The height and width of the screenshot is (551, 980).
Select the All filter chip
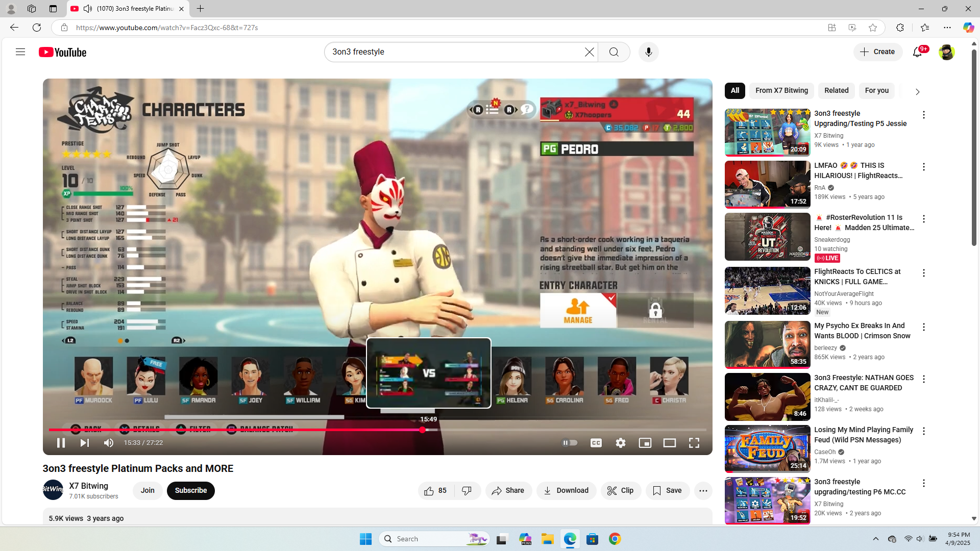tap(735, 91)
